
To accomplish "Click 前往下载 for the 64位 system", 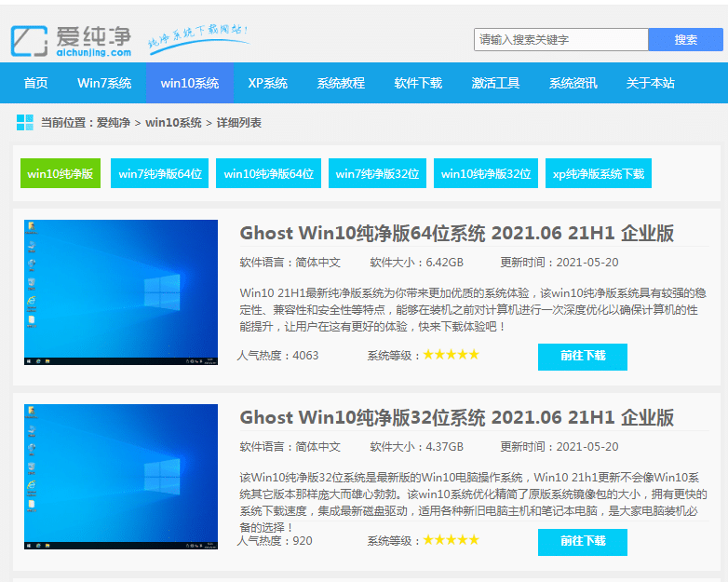I will click(x=583, y=357).
